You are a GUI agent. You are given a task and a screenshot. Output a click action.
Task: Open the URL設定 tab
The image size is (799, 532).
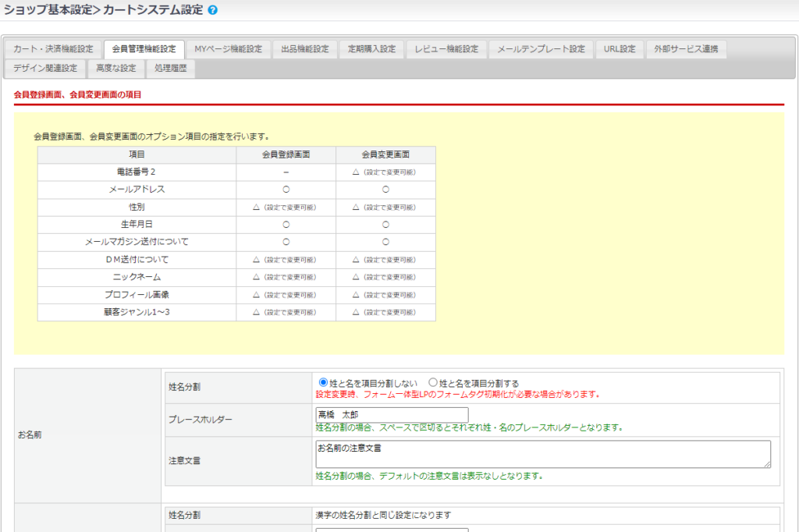(x=620, y=49)
